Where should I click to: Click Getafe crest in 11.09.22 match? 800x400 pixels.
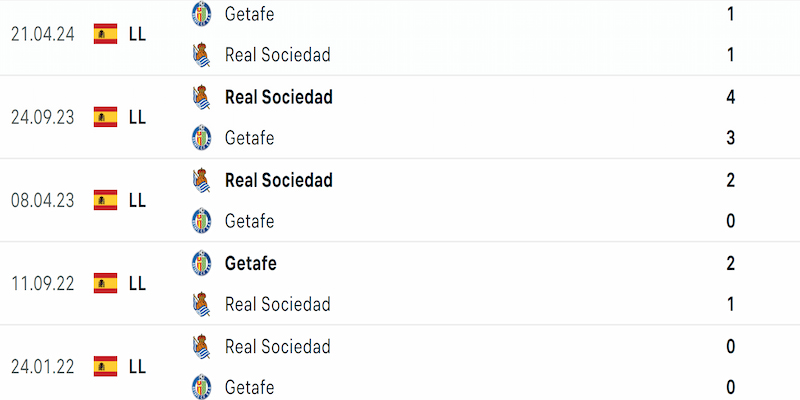(x=202, y=263)
